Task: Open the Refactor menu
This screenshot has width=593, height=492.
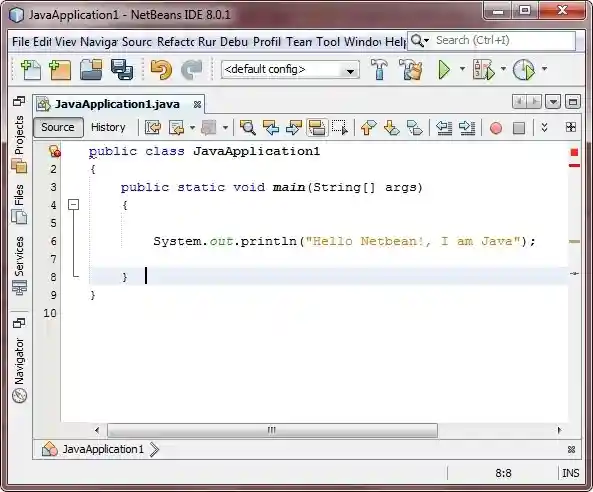Action: tap(175, 42)
